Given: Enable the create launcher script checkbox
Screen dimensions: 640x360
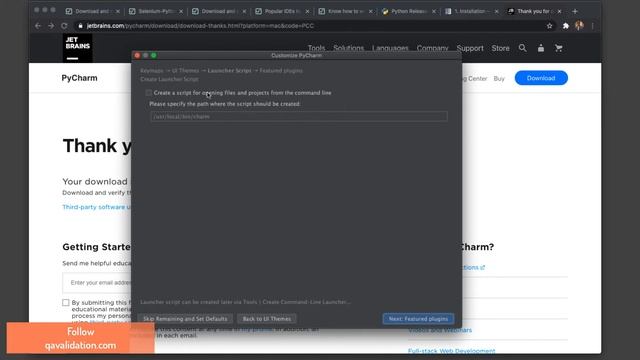Looking at the screenshot, I should click(149, 93).
